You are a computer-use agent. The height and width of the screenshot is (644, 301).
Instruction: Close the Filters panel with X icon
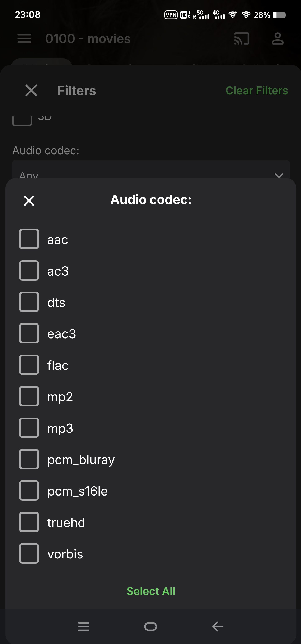pos(31,90)
